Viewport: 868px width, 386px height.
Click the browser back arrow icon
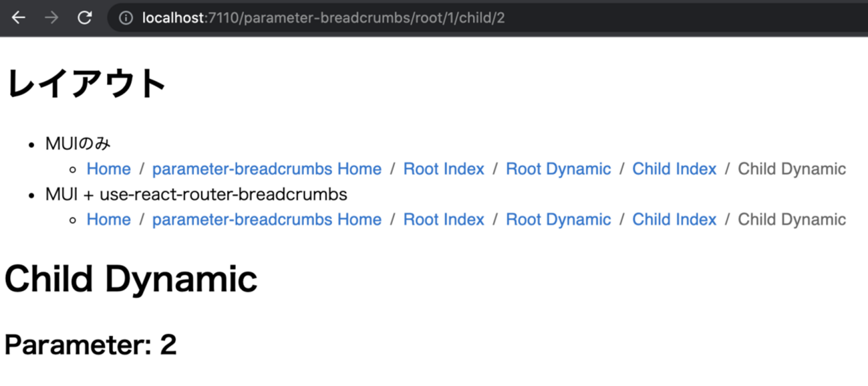pos(18,18)
